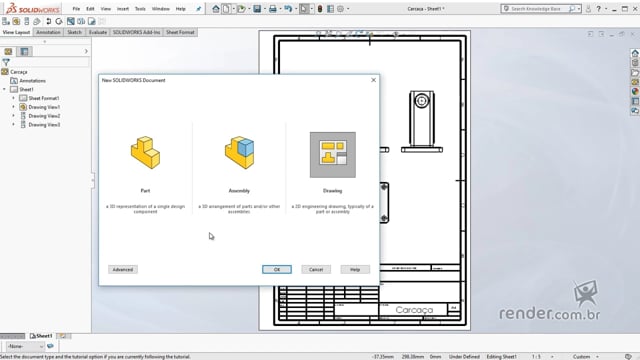Expand the search type dropdown arrow

tap(579, 9)
